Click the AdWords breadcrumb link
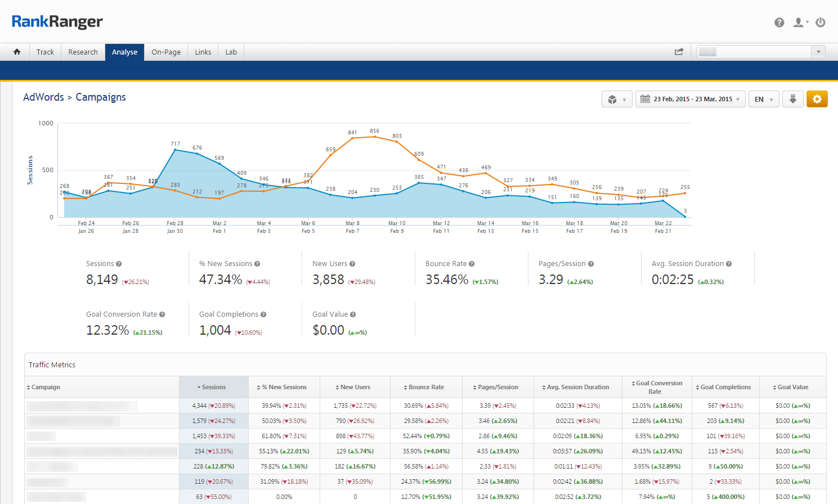The height and width of the screenshot is (504, 838). tap(43, 97)
